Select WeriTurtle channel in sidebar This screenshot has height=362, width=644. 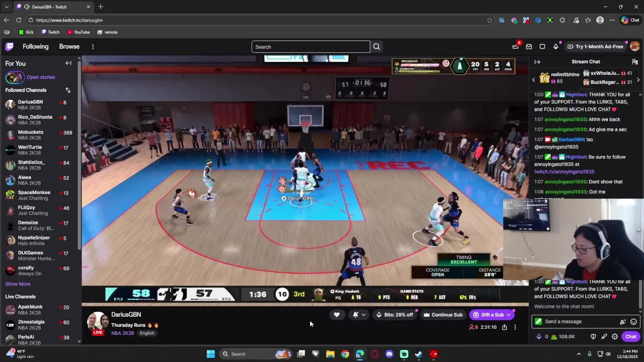pos(39,150)
